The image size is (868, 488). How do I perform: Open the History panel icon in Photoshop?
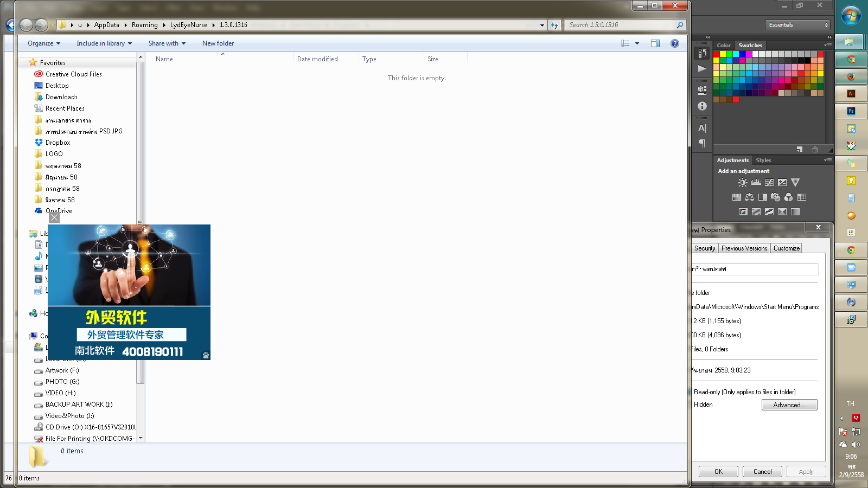[x=702, y=53]
